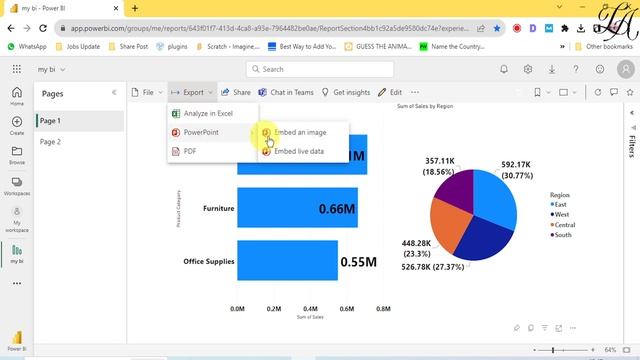Select the Office Supplies bar
Screen dimensions: 640x360
(x=288, y=260)
